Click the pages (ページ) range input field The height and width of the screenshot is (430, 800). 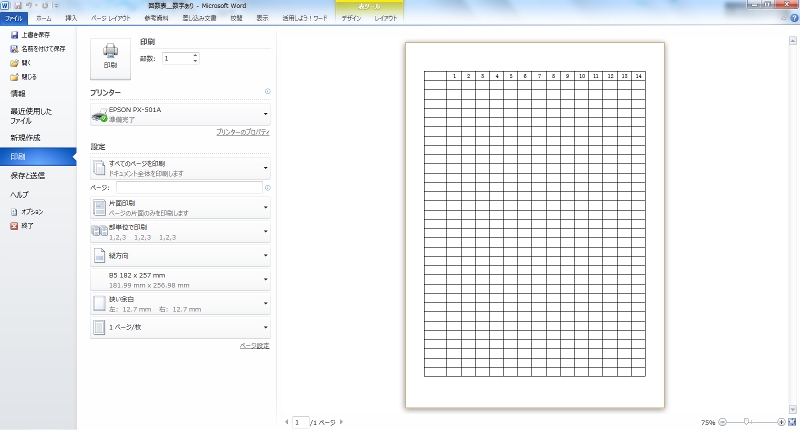click(x=189, y=188)
